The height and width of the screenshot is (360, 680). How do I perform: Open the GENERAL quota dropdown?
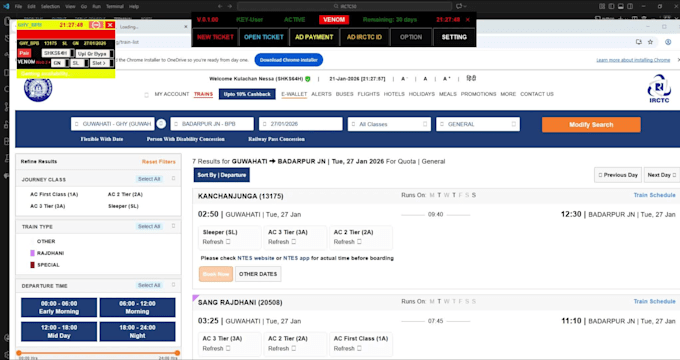(x=477, y=124)
